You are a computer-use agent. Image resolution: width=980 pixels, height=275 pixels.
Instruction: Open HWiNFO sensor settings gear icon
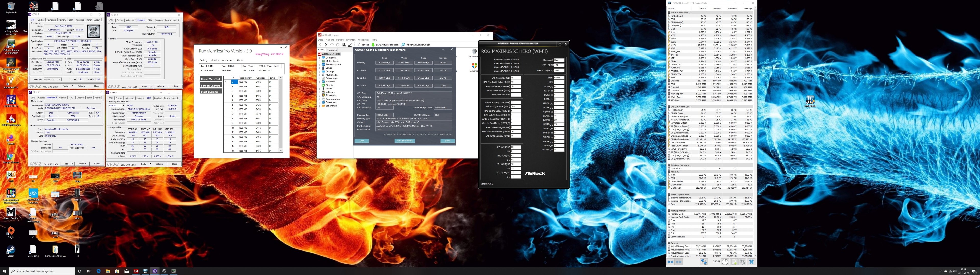pos(742,262)
